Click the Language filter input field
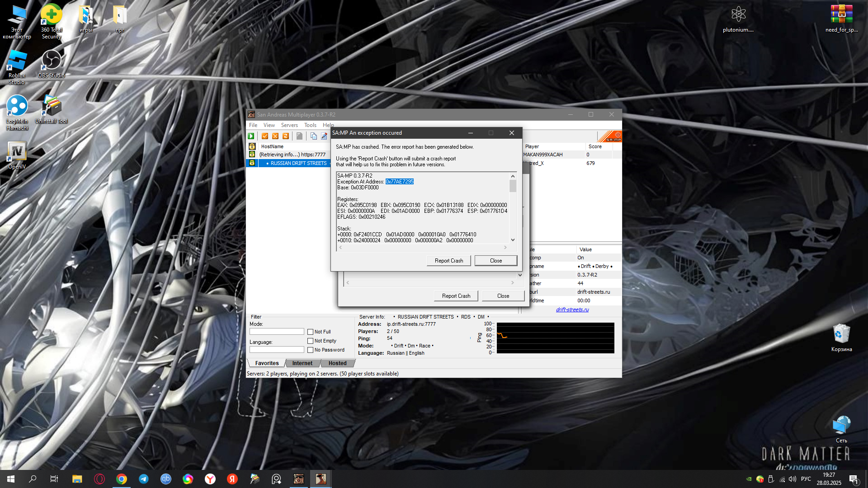 [277, 350]
